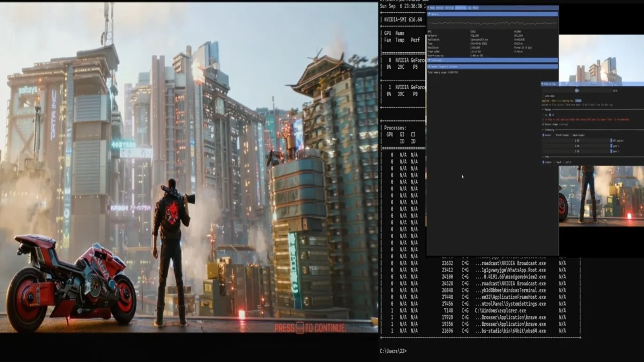Click Total memory usage text in overlay
Image resolution: width=644 pixels, height=362 pixels.
pyautogui.click(x=443, y=72)
